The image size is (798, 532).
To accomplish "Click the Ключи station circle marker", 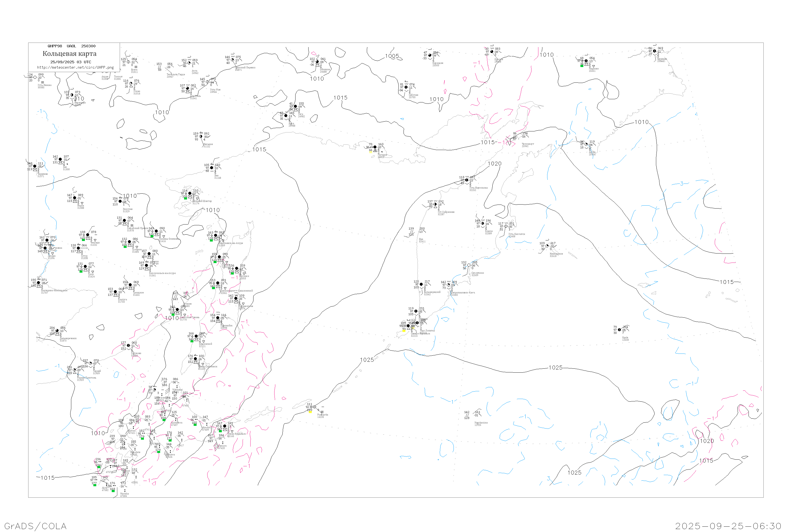I will point(483,223).
